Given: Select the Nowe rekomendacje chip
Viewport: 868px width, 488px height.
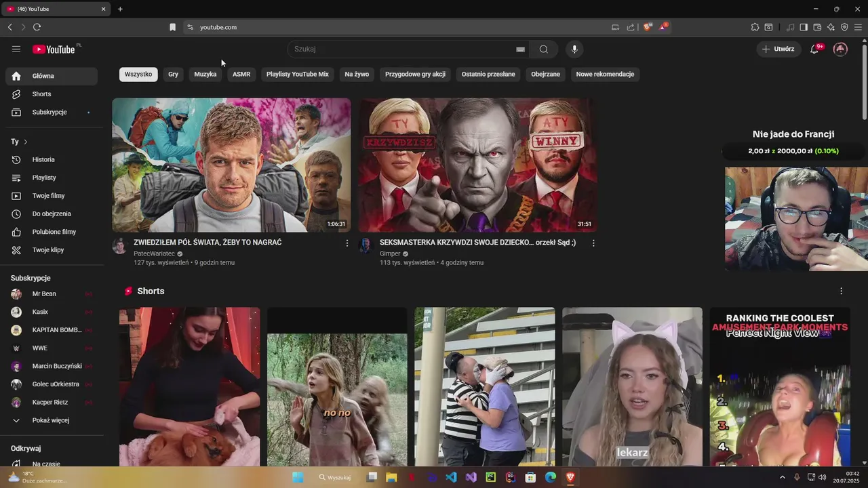Looking at the screenshot, I should [605, 74].
